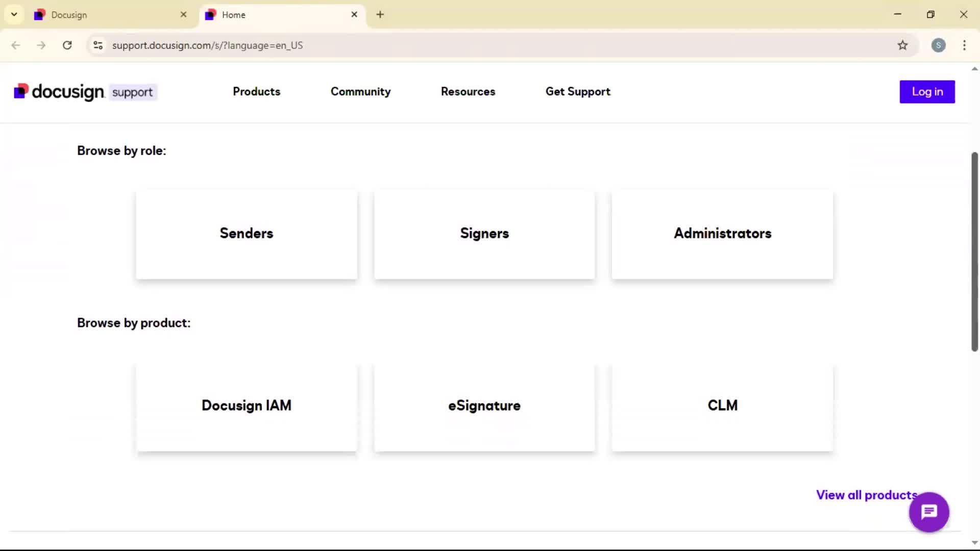The width and height of the screenshot is (980, 551).
Task: Open the Docusign IAM product card
Action: pos(247,407)
